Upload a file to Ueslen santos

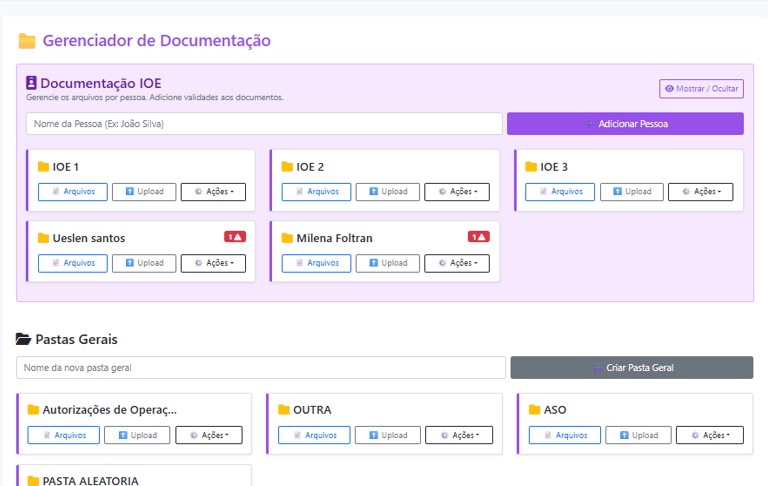point(144,263)
